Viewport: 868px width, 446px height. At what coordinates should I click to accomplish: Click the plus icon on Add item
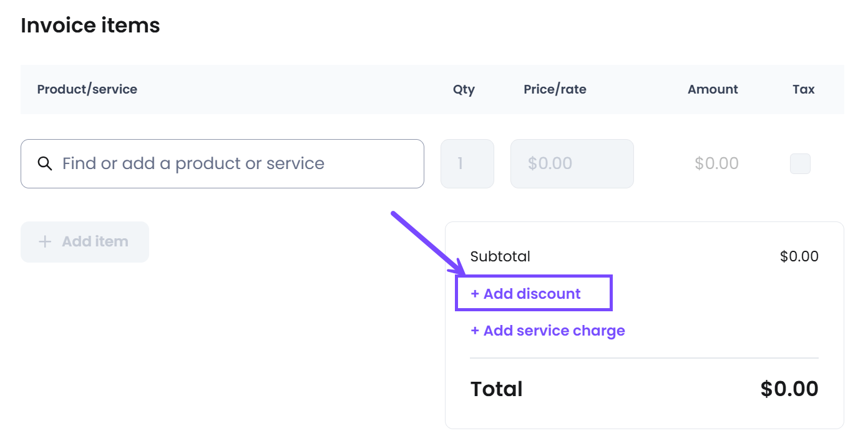coord(45,241)
